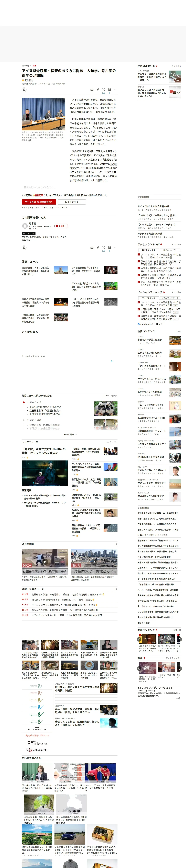Open フォトギャラリー link
This screenshot has width=186, height=868.
174,658
